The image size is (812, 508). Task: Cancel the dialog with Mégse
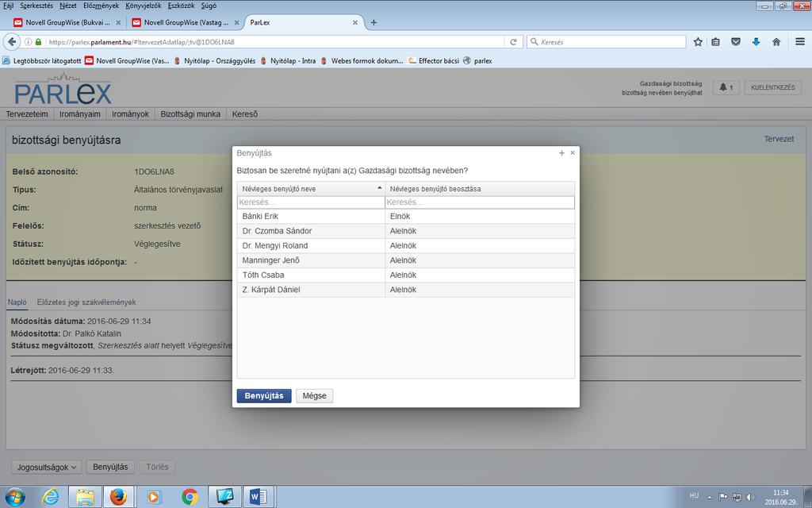coord(314,395)
